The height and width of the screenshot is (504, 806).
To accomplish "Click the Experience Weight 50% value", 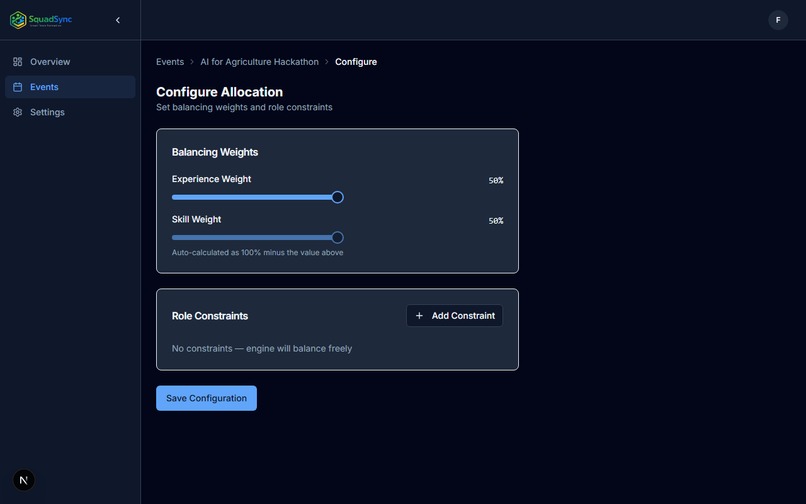I will [x=496, y=181].
